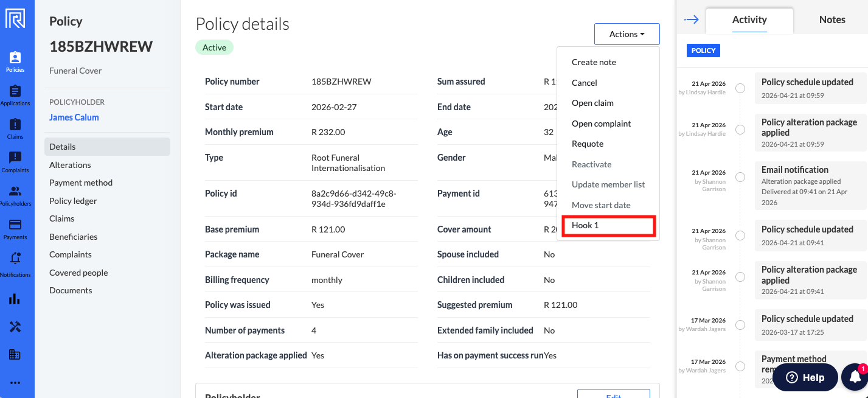Open Policy alteration package applied at 09:59
The height and width of the screenshot is (398, 868).
[x=811, y=132]
